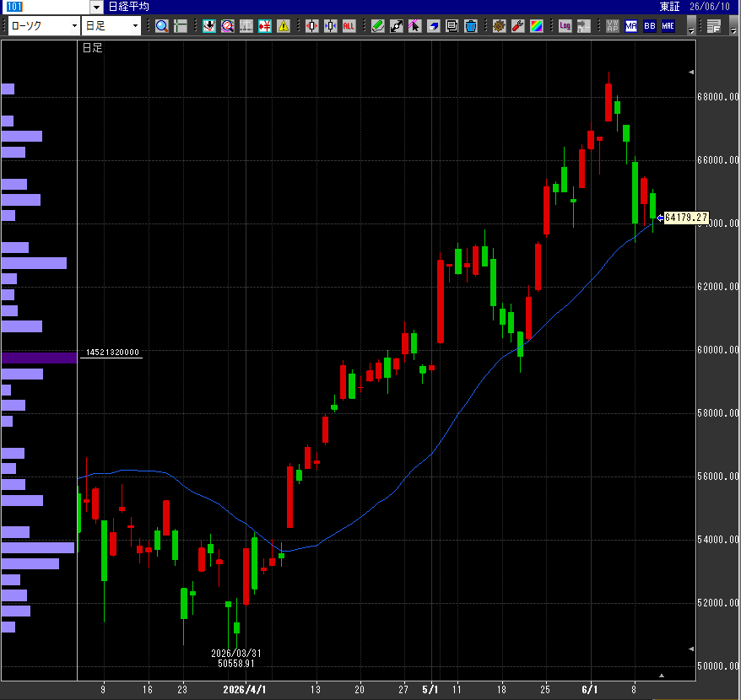Open the rainbow color settings icon
Viewport: 741px width, 700px height.
(x=537, y=26)
